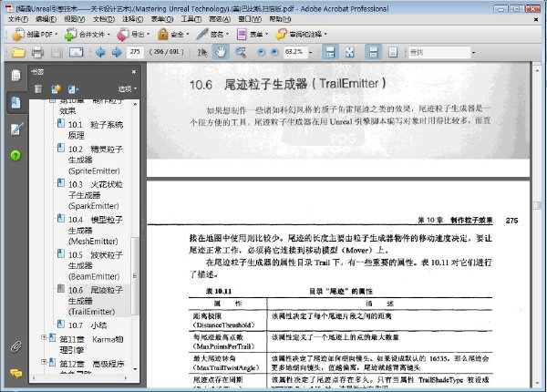Open the 创建 PDF dropdown
Viewport: 547px width, 392px height.
click(35, 34)
